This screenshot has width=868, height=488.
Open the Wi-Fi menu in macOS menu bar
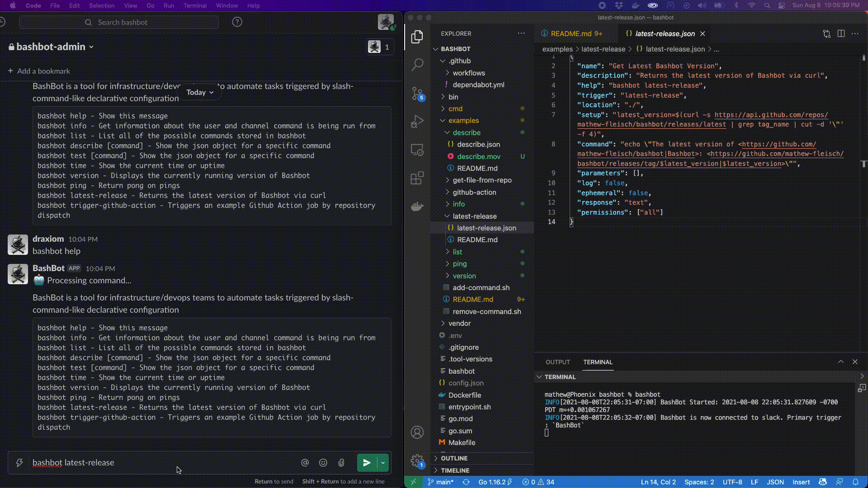(x=752, y=5)
